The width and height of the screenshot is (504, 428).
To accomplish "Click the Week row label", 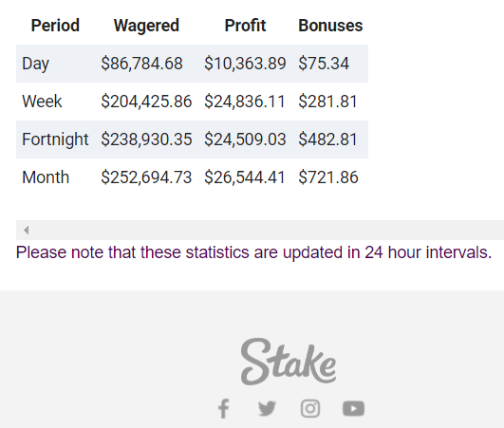I will pos(42,102).
